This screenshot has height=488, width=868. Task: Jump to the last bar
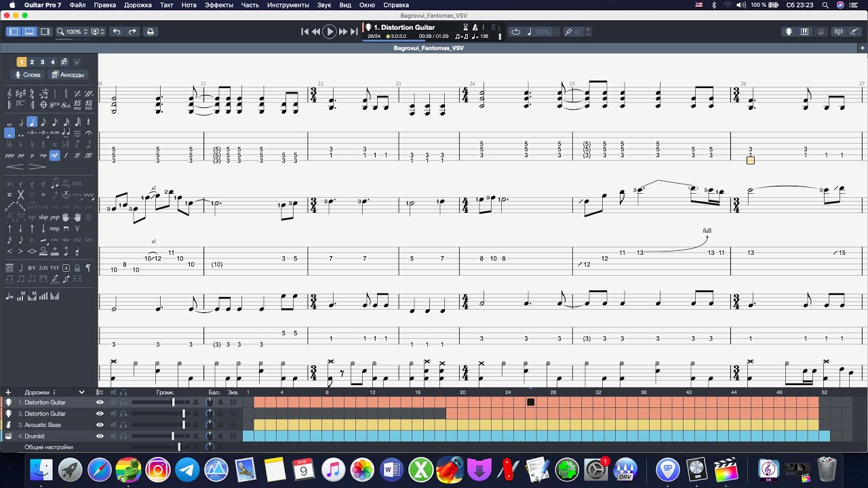[x=354, y=31]
